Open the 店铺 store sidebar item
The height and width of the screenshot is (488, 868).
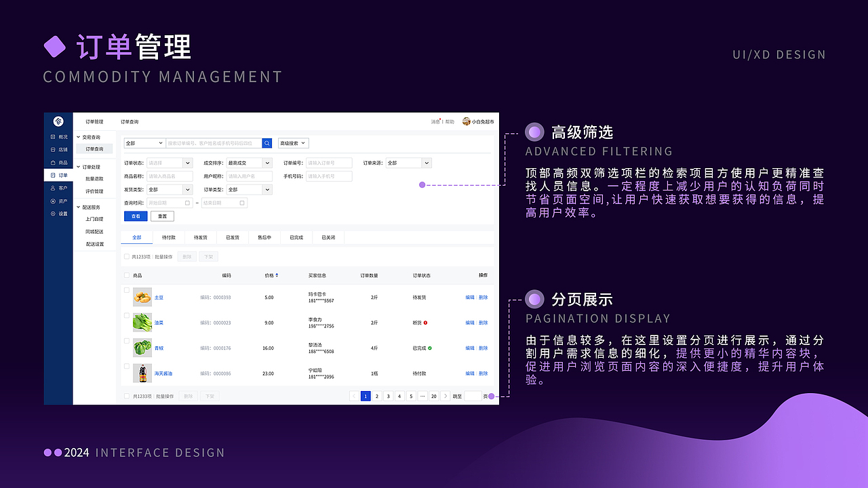pyautogui.click(x=58, y=150)
